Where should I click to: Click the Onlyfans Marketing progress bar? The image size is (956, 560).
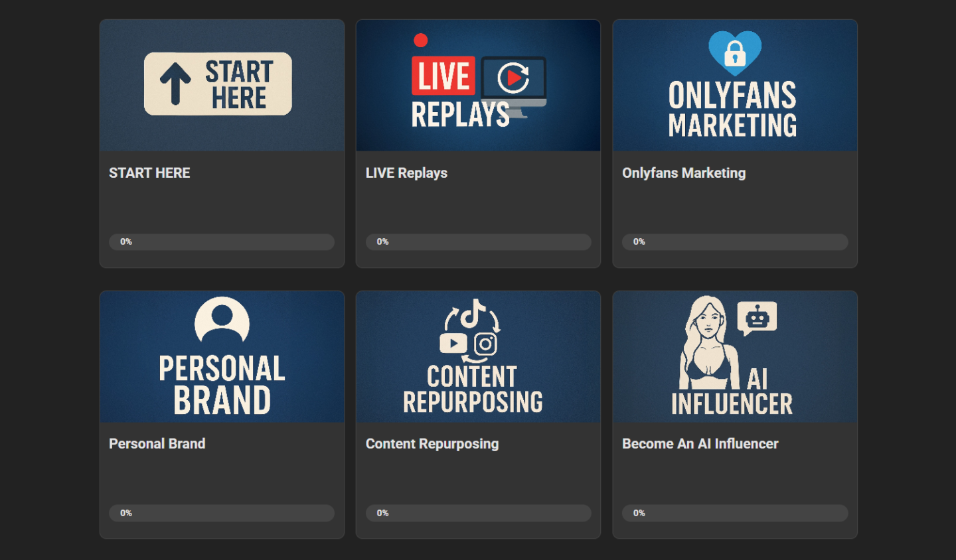(x=735, y=242)
